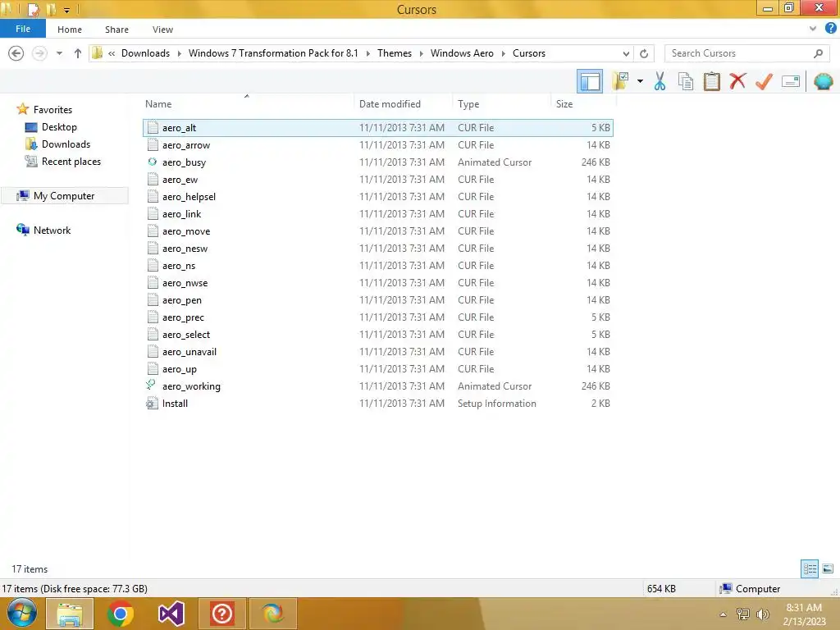Switch to Large icons view button
The width and height of the screenshot is (840, 630).
point(828,568)
